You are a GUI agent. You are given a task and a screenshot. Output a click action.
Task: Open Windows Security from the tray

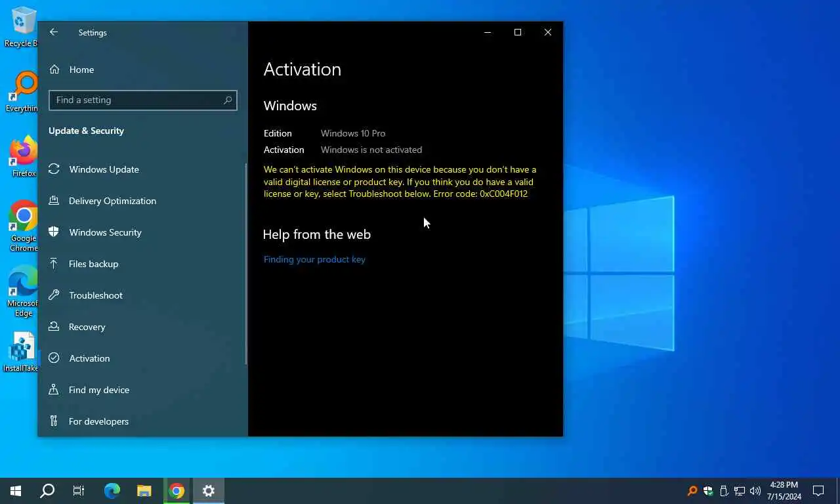[x=708, y=491]
